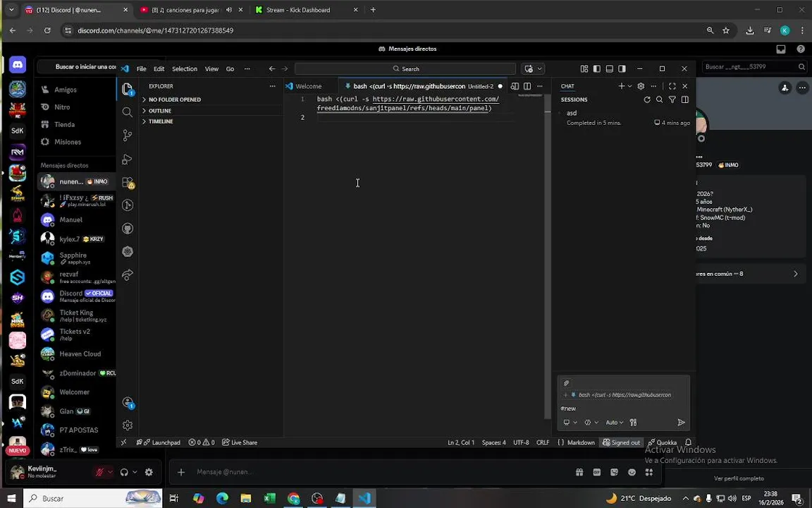Screen dimensions: 812x508
Task: Open the Source Control view
Action: 128,135
